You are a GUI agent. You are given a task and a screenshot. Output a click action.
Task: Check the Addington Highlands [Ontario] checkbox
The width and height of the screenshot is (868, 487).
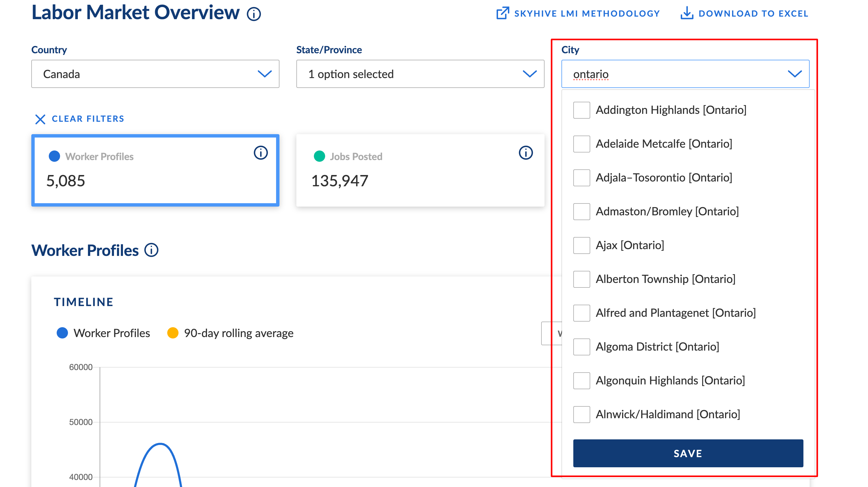click(581, 110)
